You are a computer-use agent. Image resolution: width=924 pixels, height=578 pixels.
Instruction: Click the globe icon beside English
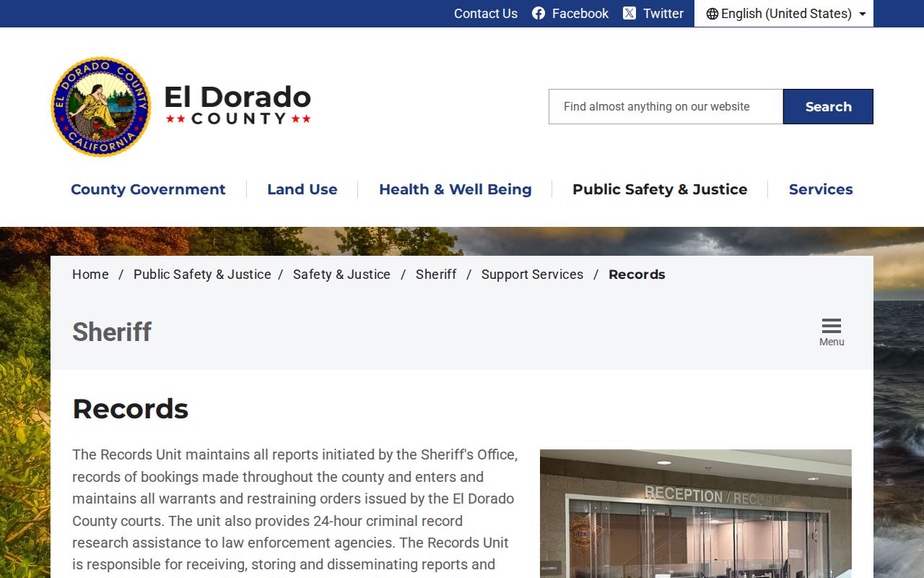[712, 14]
